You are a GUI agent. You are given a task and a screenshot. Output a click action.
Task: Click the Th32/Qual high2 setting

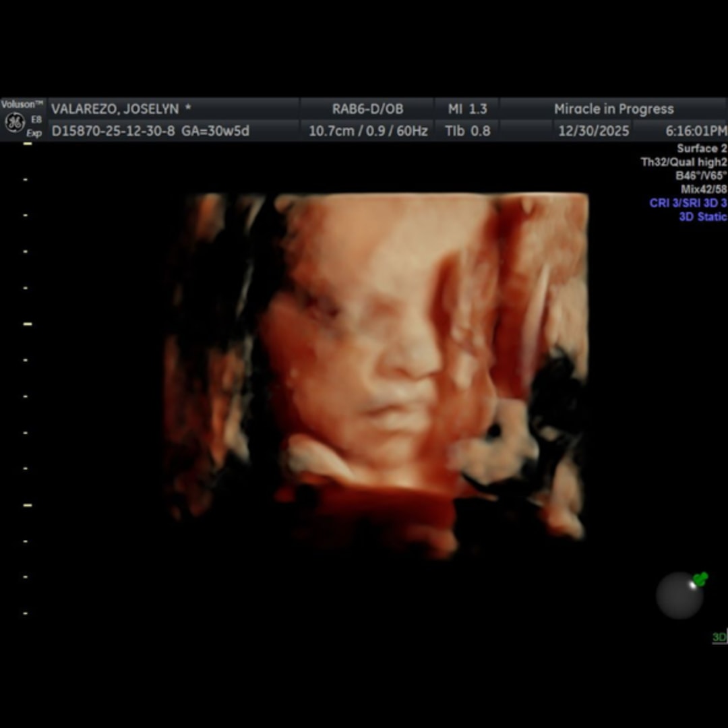tap(684, 162)
